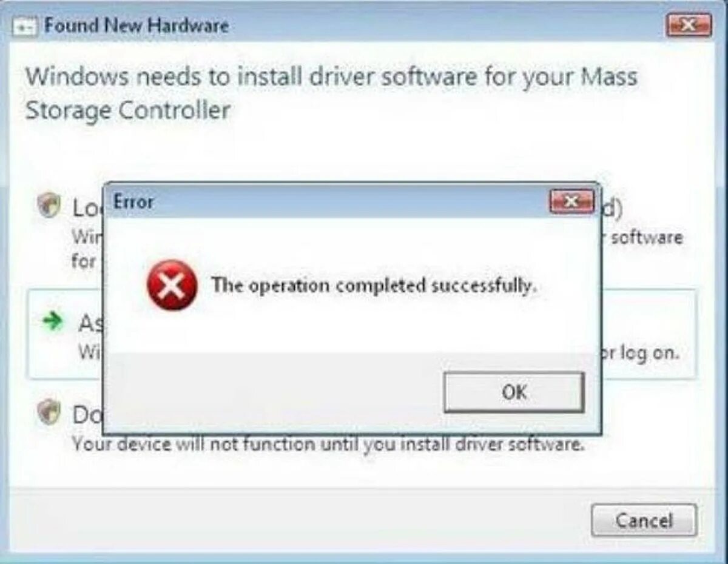Close the Found New Hardware window

click(689, 25)
